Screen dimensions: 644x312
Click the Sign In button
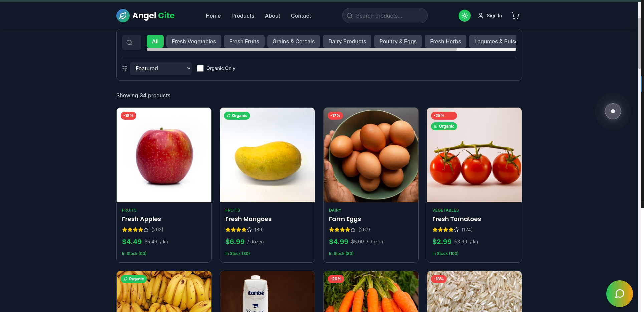click(x=490, y=16)
